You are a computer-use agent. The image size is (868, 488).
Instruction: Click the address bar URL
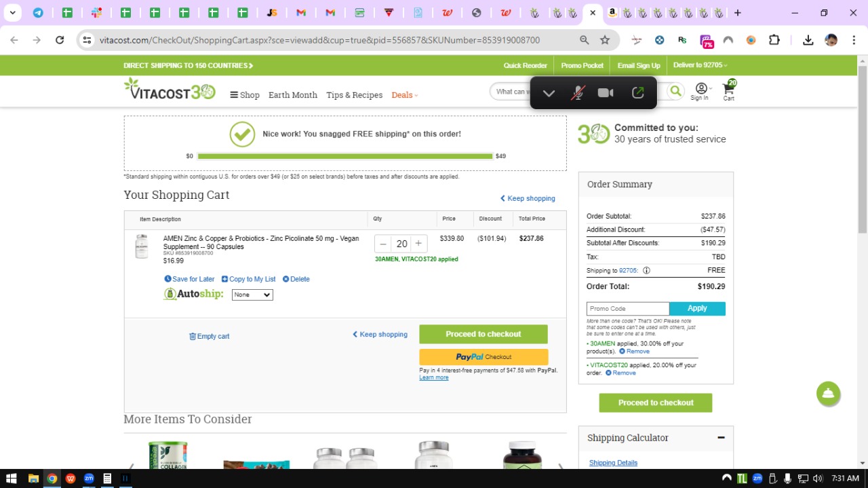[319, 40]
